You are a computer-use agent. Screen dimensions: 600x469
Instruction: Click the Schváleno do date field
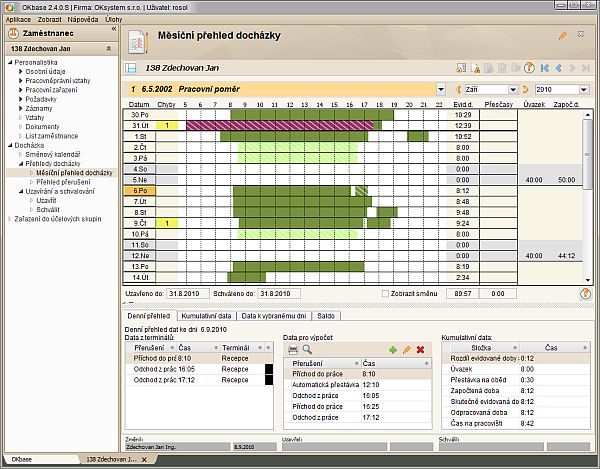[x=279, y=294]
